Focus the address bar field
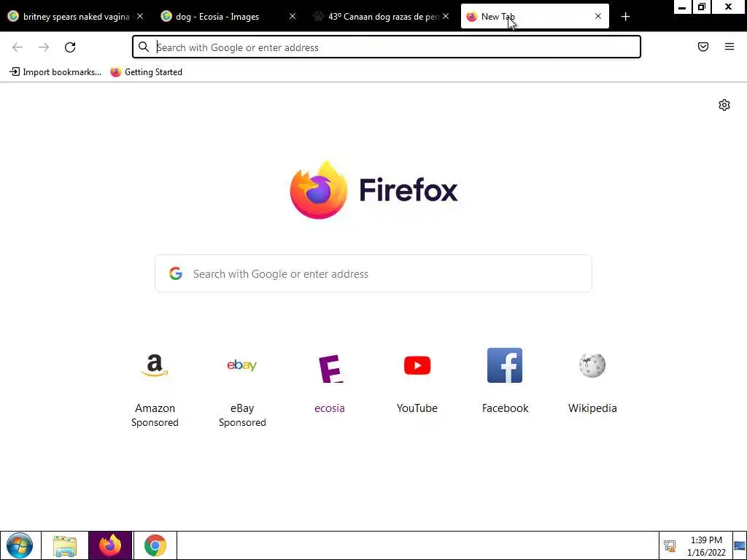 (387, 47)
